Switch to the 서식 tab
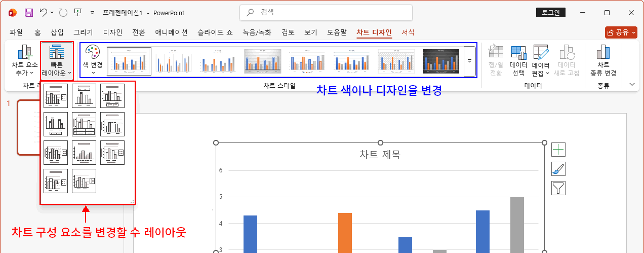The image size is (644, 253). click(x=408, y=32)
